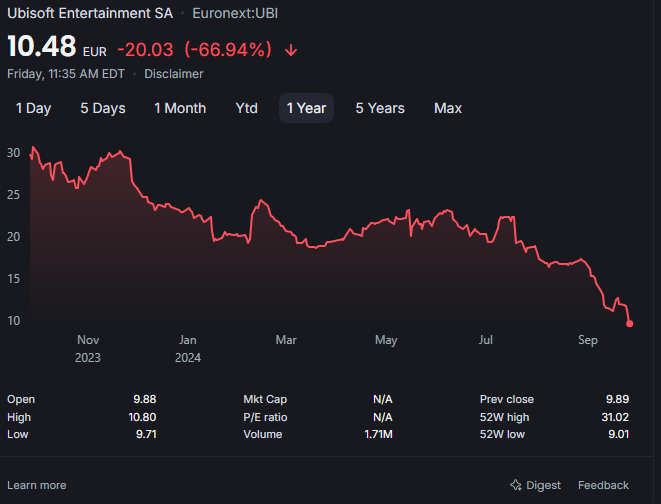Click the Friday, 11:35 AM EDT timestamp

[x=66, y=74]
